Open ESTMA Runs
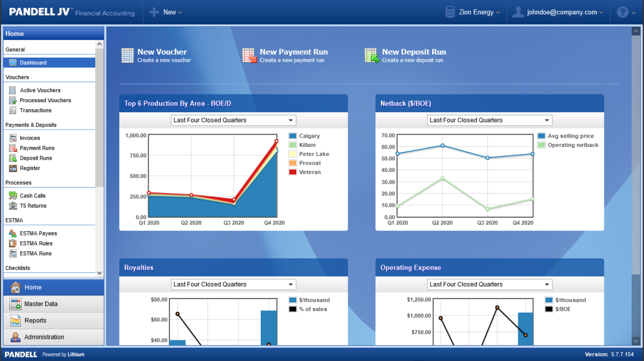644x361 pixels. pos(36,253)
